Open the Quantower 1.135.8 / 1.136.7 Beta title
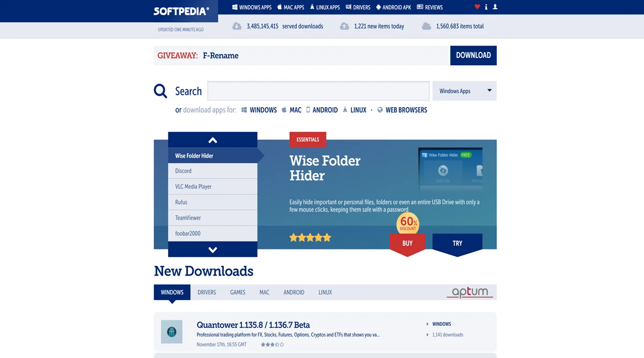 coord(253,325)
